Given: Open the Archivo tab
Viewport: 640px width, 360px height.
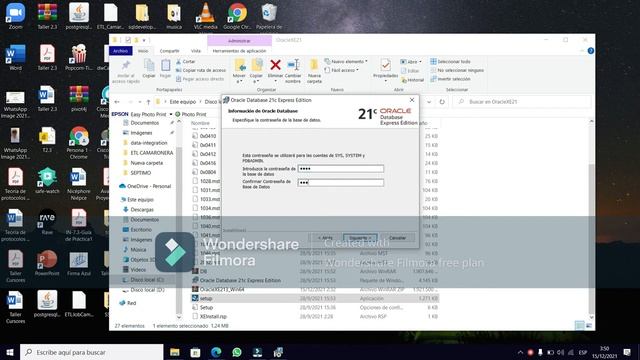Looking at the screenshot, I should click(x=120, y=51).
